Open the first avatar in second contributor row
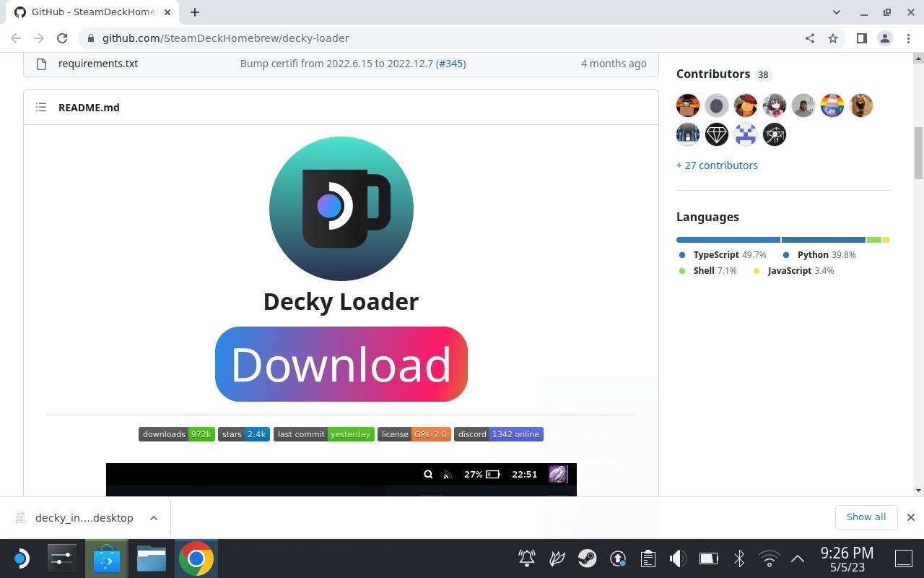Viewport: 924px width, 578px height. [x=688, y=134]
